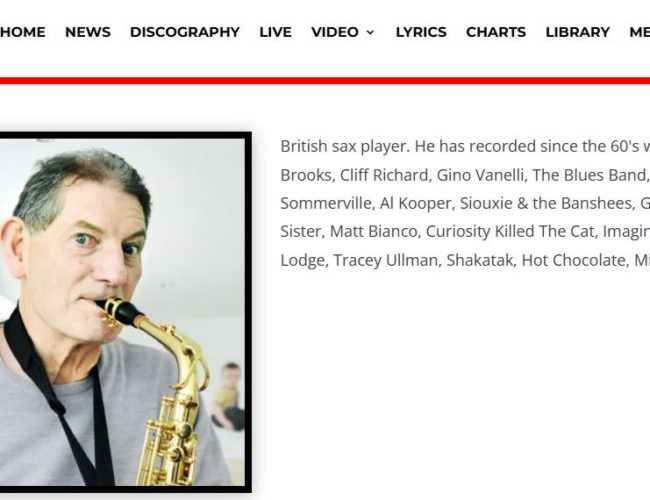Open the NEWS section
This screenshot has width=650, height=500.
pos(88,32)
